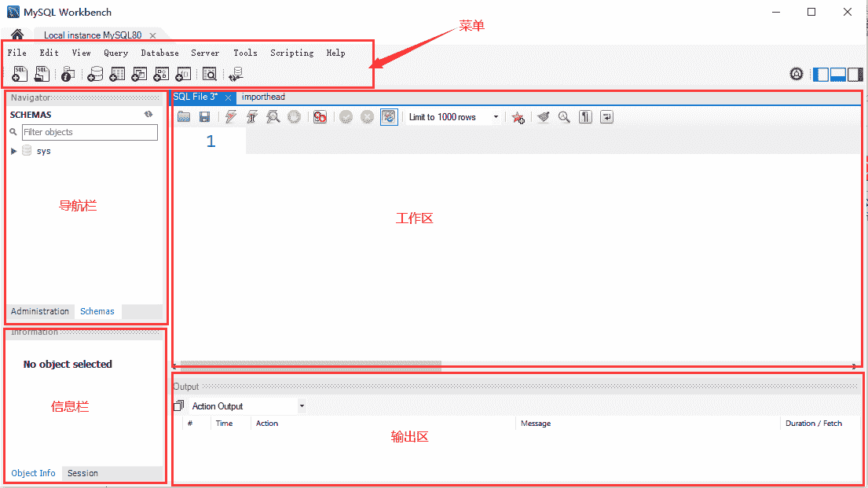This screenshot has height=488, width=868.
Task: Run EXPLAIN on statement under cursor
Action: tap(273, 117)
